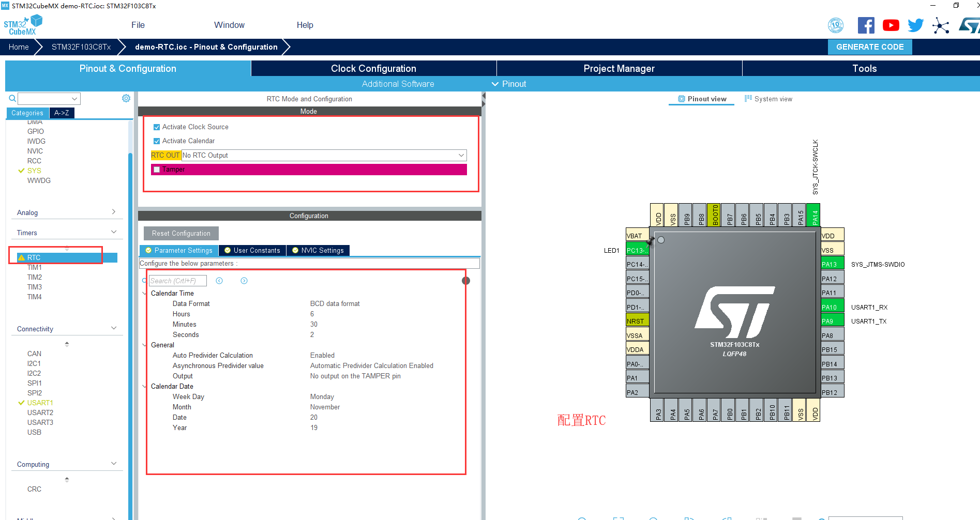Uncheck the Activate Clock Source option
The image size is (980, 520).
coord(157,127)
